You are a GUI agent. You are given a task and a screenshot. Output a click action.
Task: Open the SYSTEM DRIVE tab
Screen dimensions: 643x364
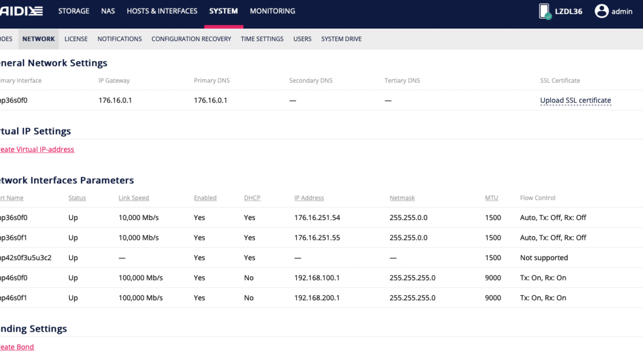(x=341, y=39)
